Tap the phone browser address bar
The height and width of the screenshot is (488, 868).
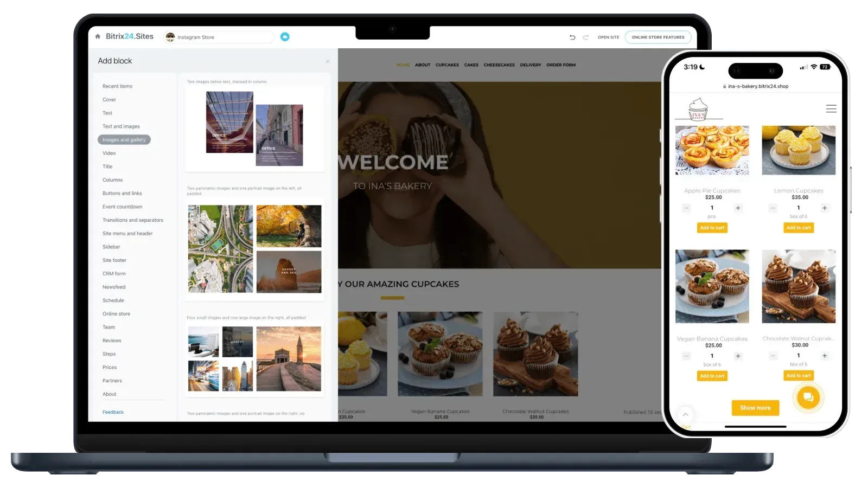[756, 86]
